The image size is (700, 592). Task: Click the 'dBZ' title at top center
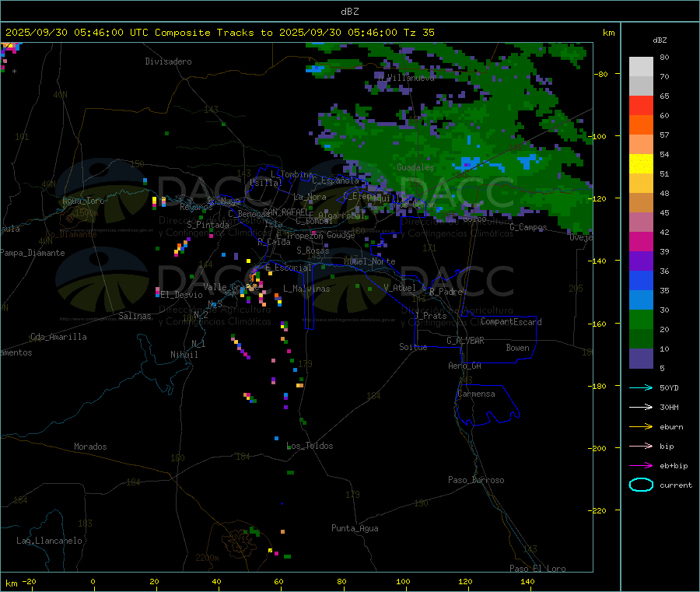click(349, 12)
